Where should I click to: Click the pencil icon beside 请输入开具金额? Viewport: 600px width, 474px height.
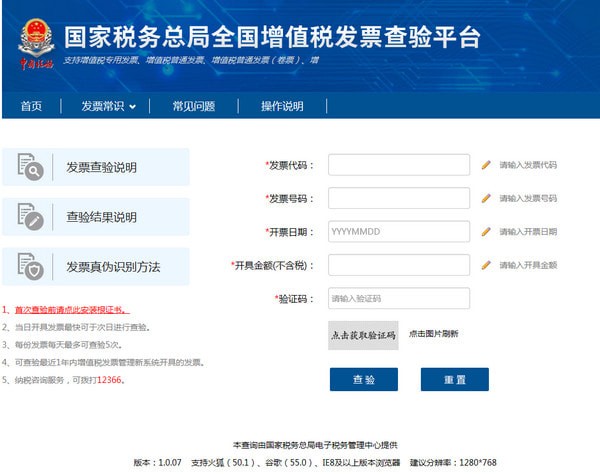point(486,265)
